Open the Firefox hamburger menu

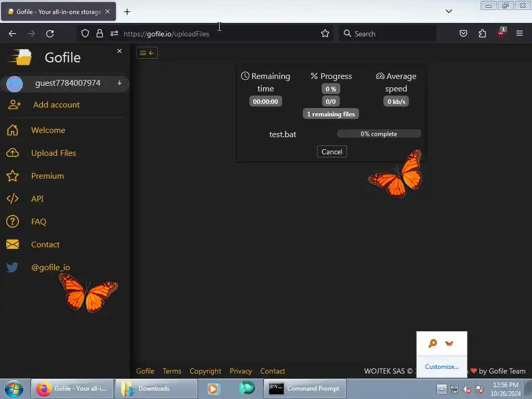(x=520, y=33)
